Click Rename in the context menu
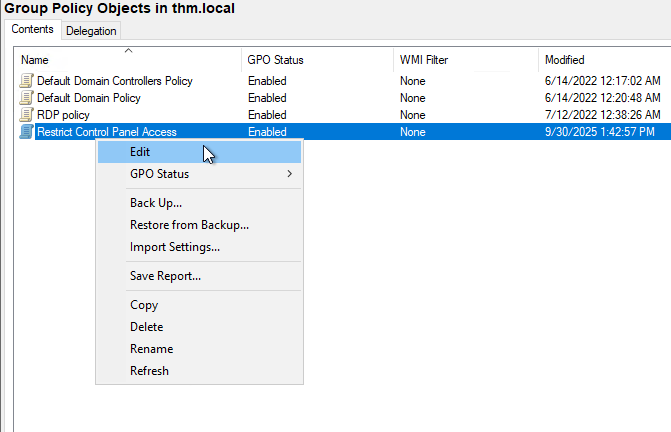The image size is (671, 432). [151, 349]
